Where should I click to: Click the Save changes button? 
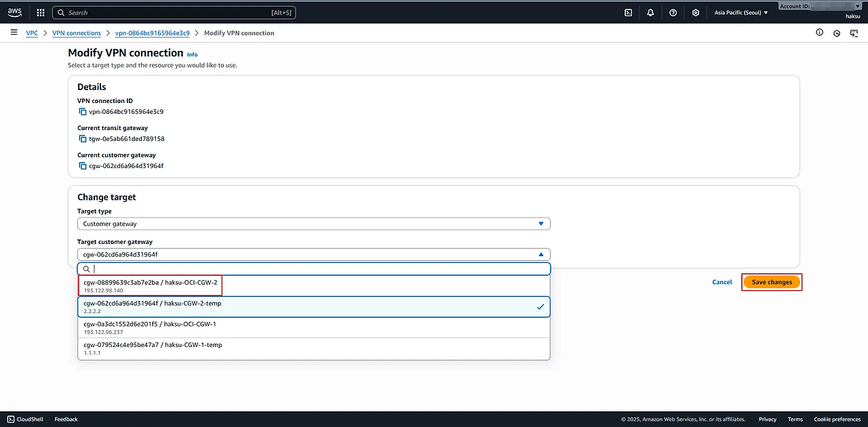coord(772,282)
